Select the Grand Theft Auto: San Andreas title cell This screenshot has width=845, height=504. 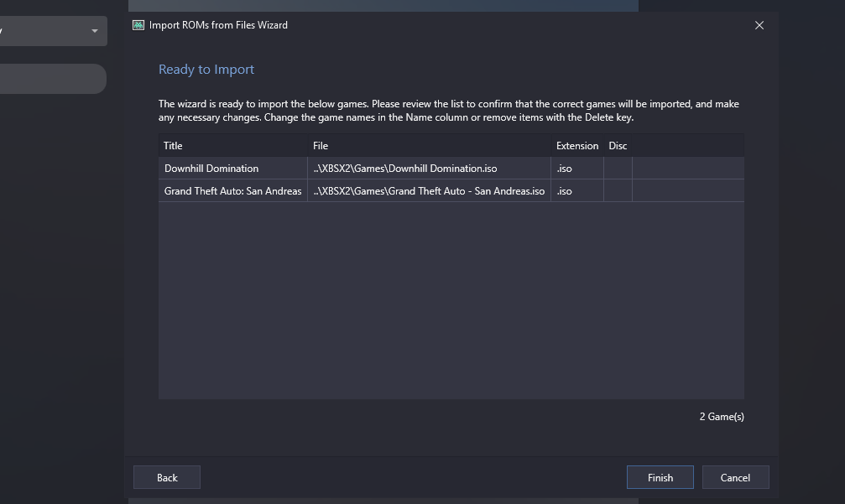tap(232, 190)
